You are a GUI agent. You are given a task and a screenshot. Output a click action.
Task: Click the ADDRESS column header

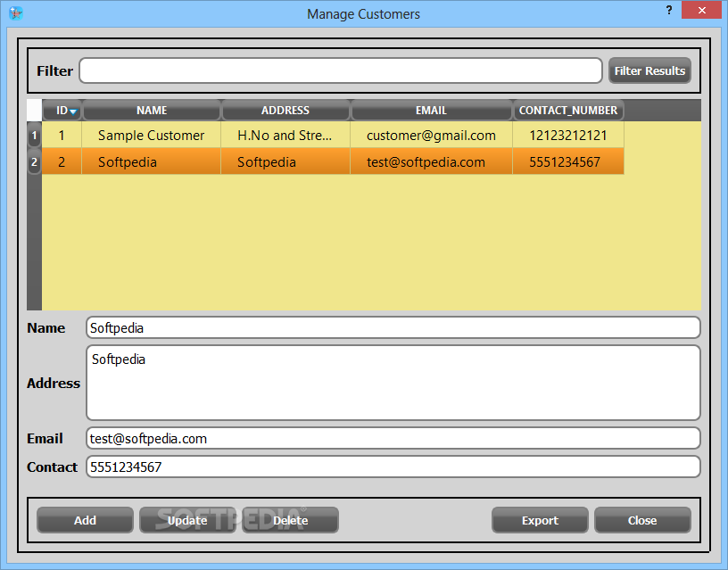click(x=285, y=110)
